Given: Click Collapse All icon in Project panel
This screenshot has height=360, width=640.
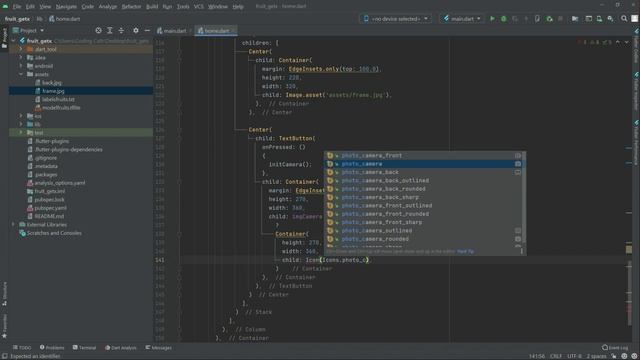Looking at the screenshot, I should 121,31.
